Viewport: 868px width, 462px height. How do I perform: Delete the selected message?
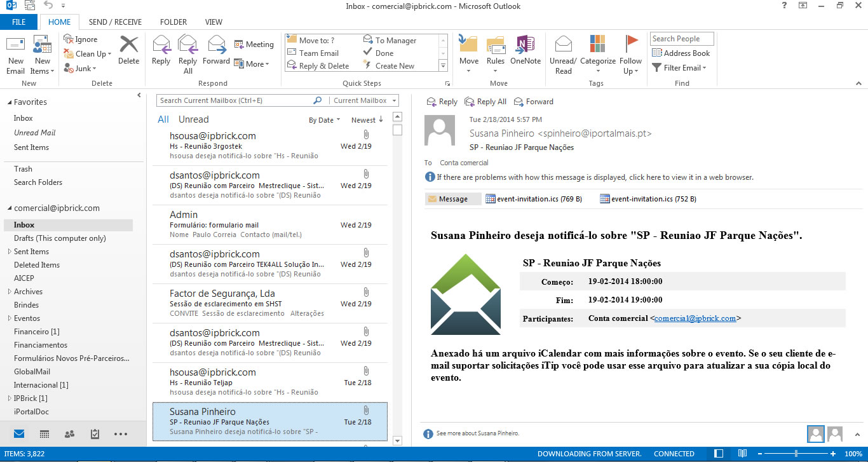pyautogui.click(x=128, y=50)
